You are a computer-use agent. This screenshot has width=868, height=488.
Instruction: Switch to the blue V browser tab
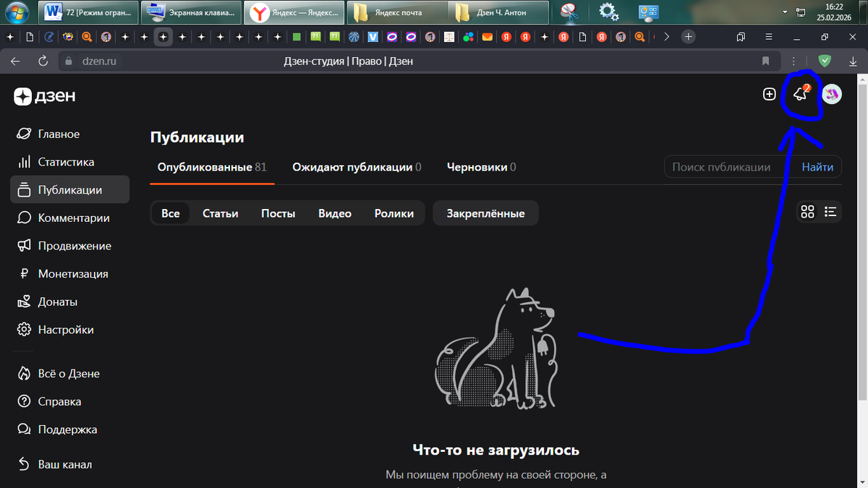coord(373,36)
